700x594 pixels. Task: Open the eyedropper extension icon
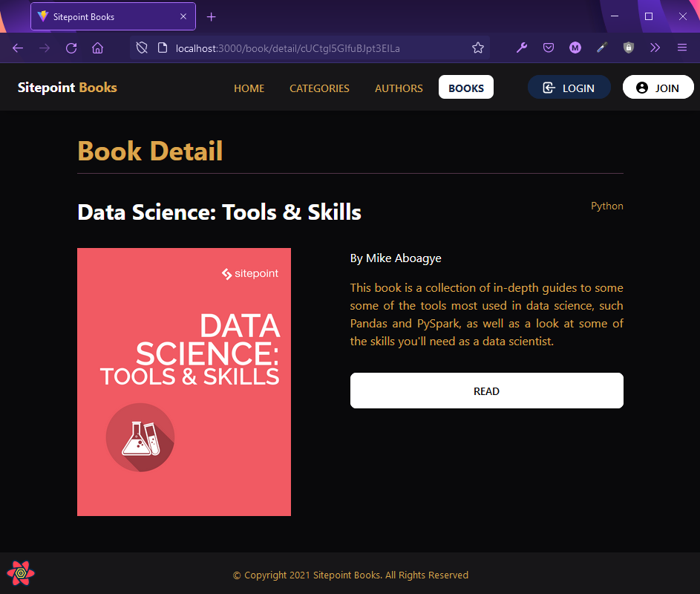[x=602, y=47]
